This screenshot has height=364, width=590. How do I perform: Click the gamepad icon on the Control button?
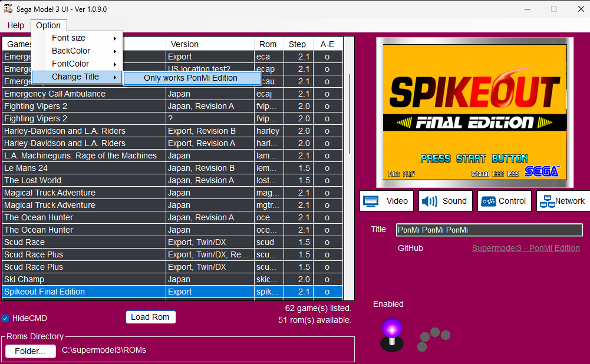489,201
